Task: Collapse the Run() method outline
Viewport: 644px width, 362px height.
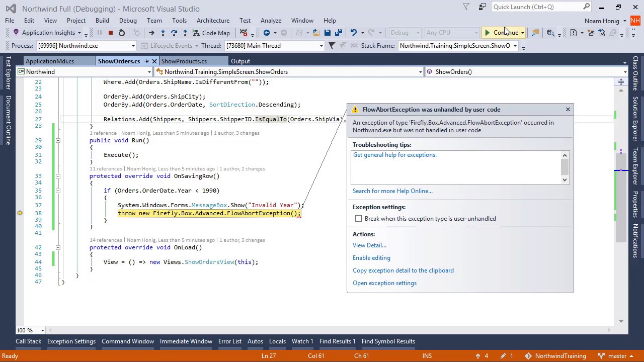Action: click(x=58, y=141)
